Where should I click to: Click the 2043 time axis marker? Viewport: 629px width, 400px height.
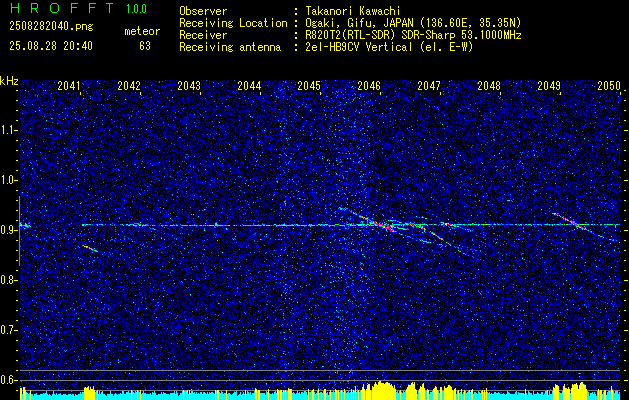click(x=189, y=85)
